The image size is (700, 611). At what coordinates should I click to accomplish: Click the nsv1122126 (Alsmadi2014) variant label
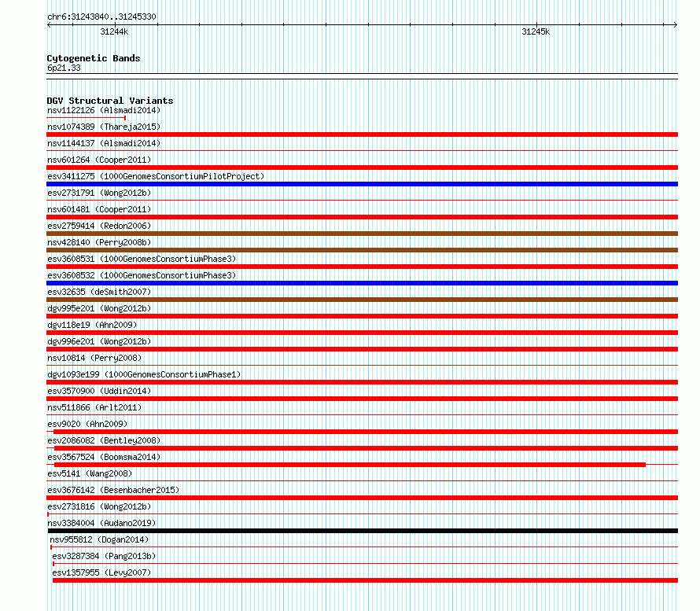(104, 110)
